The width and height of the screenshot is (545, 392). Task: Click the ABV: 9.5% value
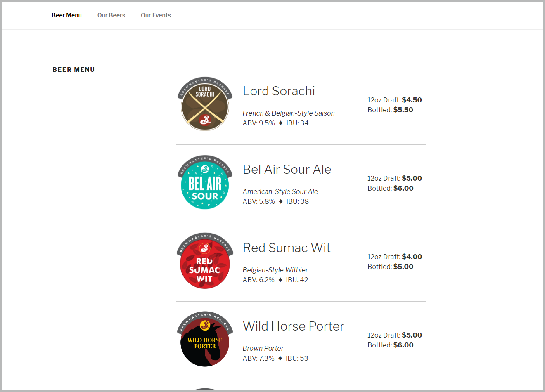pyautogui.click(x=259, y=123)
